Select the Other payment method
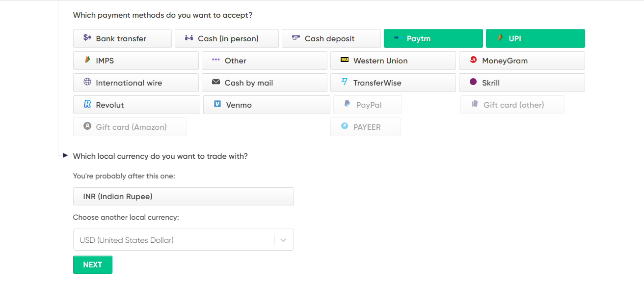Screen dimensions: 644x292 click(265, 60)
